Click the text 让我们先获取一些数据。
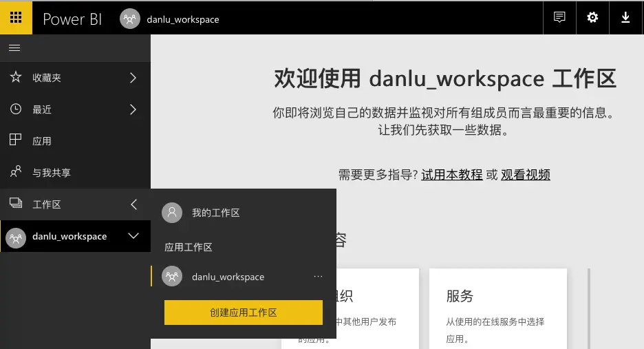The width and height of the screenshot is (644, 349). click(444, 130)
